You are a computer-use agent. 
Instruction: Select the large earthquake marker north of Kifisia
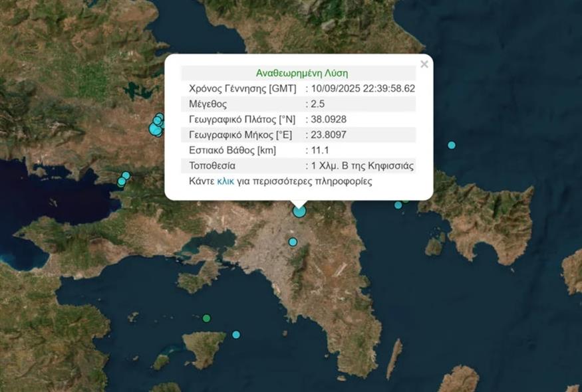pyautogui.click(x=298, y=211)
